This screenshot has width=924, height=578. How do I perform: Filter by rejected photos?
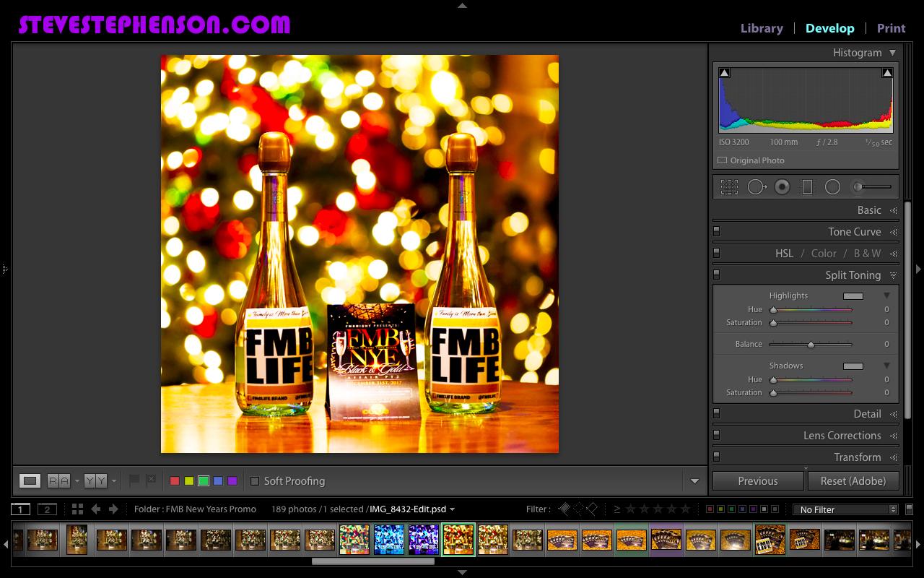coord(592,509)
